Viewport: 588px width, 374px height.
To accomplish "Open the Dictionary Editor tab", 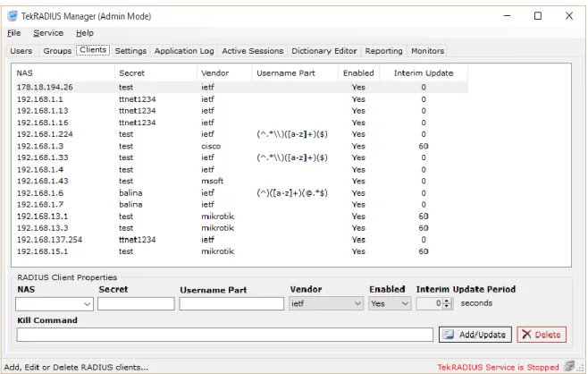I will [324, 51].
